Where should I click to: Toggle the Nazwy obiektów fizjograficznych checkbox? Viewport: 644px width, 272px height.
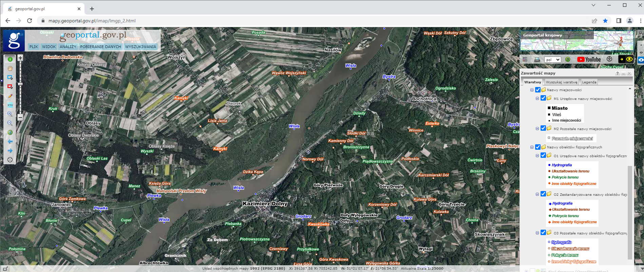tap(538, 147)
